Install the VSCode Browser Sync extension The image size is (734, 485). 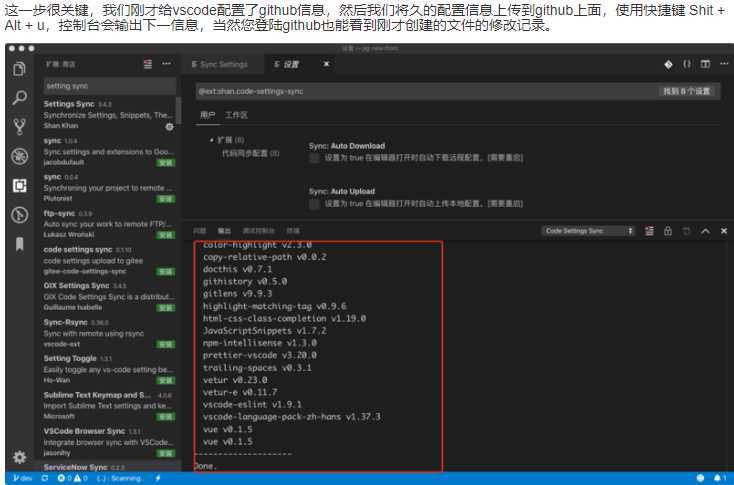tap(166, 453)
